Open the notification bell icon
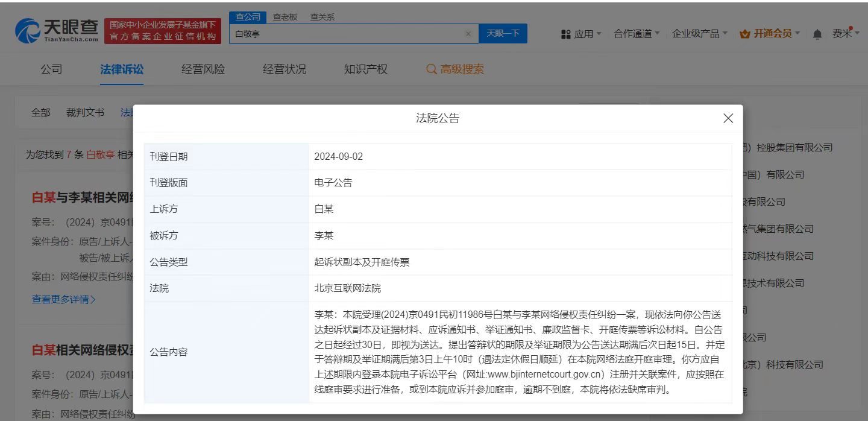868x421 pixels. point(817,34)
